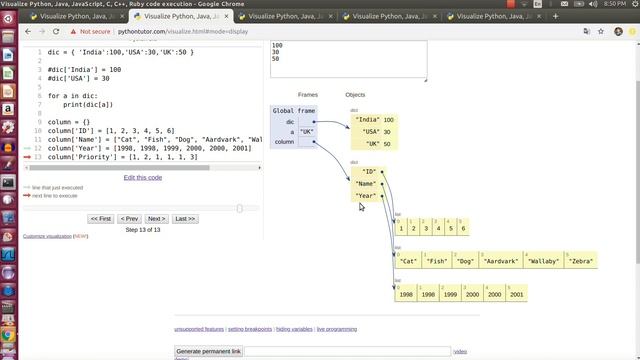
Task: Open the setting breakpoints link
Action: pyautogui.click(x=250, y=329)
